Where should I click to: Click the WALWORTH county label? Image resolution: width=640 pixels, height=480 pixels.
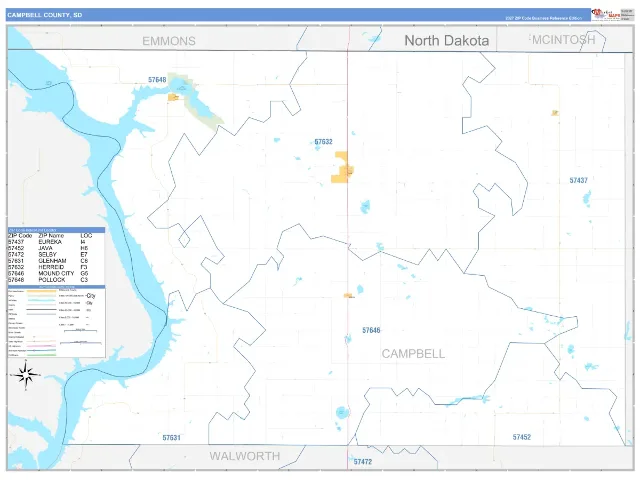click(x=245, y=456)
